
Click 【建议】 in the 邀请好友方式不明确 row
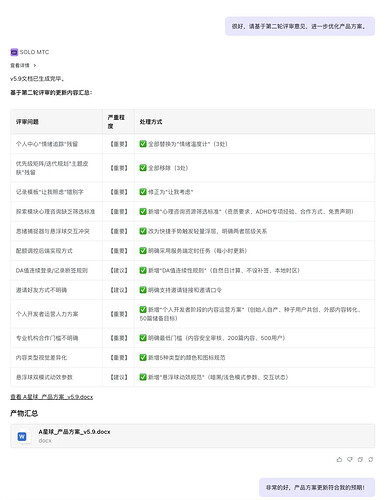click(x=119, y=290)
